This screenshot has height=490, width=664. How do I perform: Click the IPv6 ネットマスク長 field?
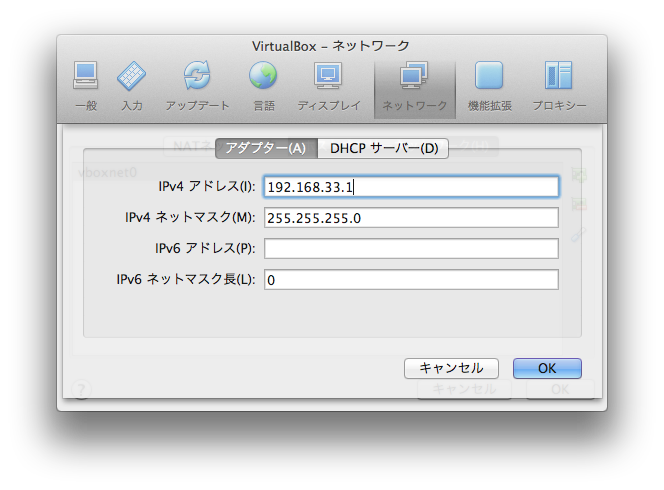click(x=411, y=280)
